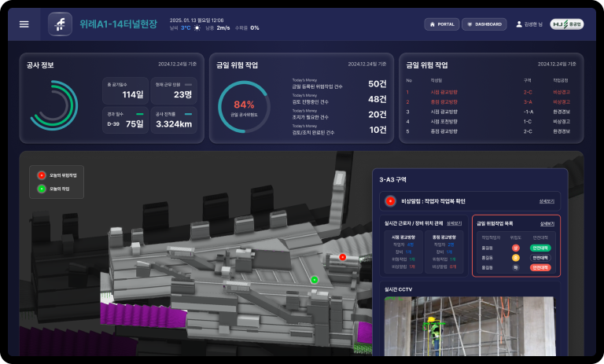Click the 20건 조치가 필요한 건수 value
The image size is (604, 364).
coord(377,115)
